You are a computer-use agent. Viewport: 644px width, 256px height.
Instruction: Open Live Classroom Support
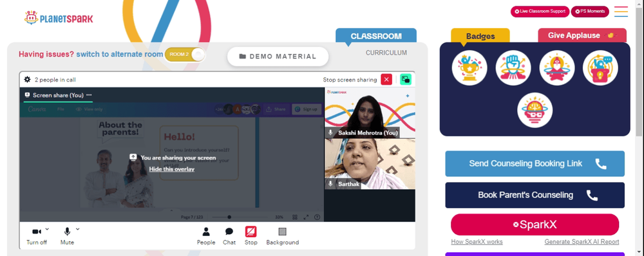click(540, 12)
